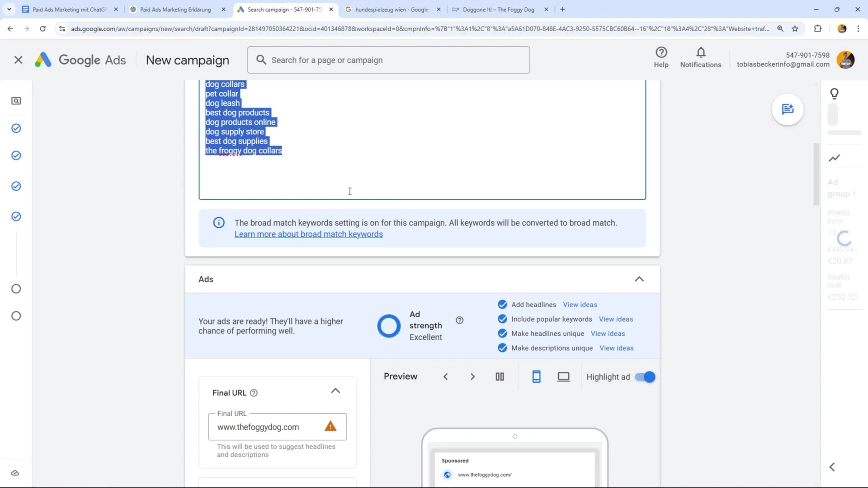Click the Include popular keywords checkmark
868x488 pixels.
coord(502,319)
